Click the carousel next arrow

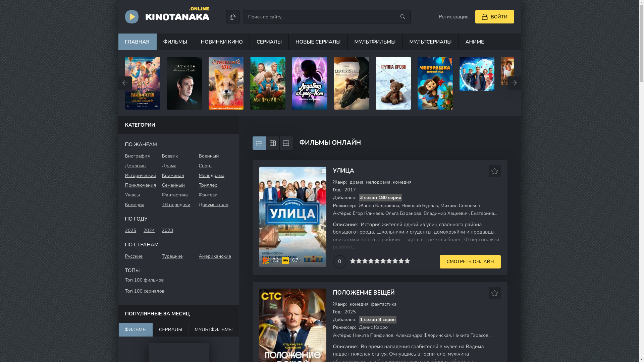[514, 83]
